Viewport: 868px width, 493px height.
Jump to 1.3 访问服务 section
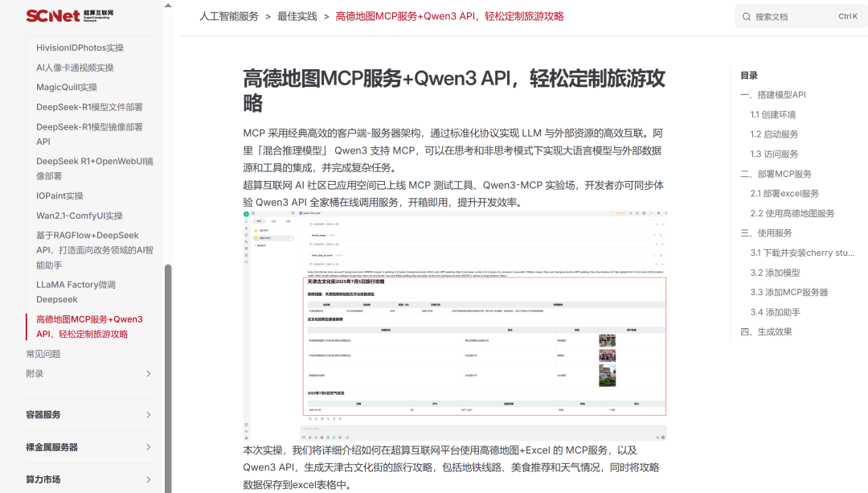coord(774,154)
